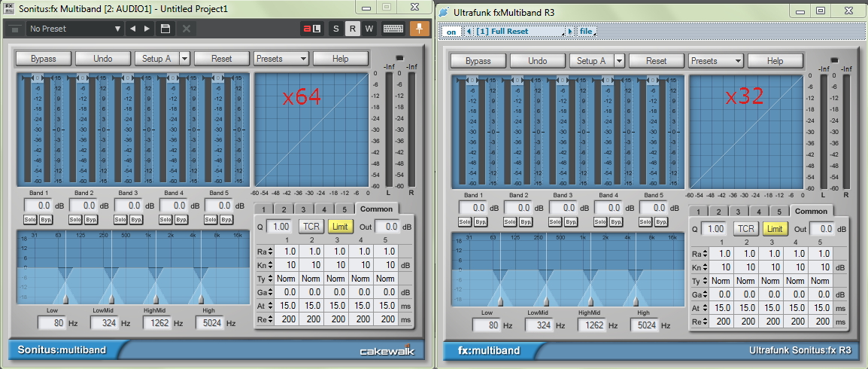This screenshot has height=369, width=868.
Task: Open file menu in Ultrafunk window
Action: (x=586, y=32)
